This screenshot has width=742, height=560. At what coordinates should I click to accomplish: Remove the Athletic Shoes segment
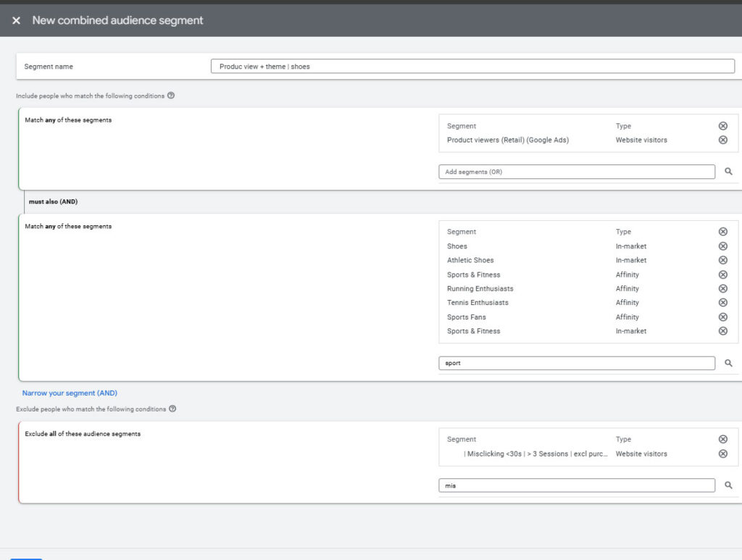point(722,260)
